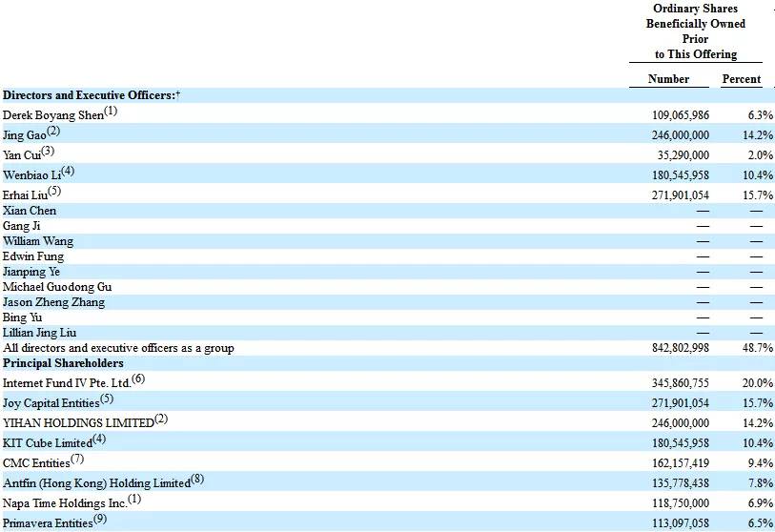Click the CMC Entities row name

36,463
